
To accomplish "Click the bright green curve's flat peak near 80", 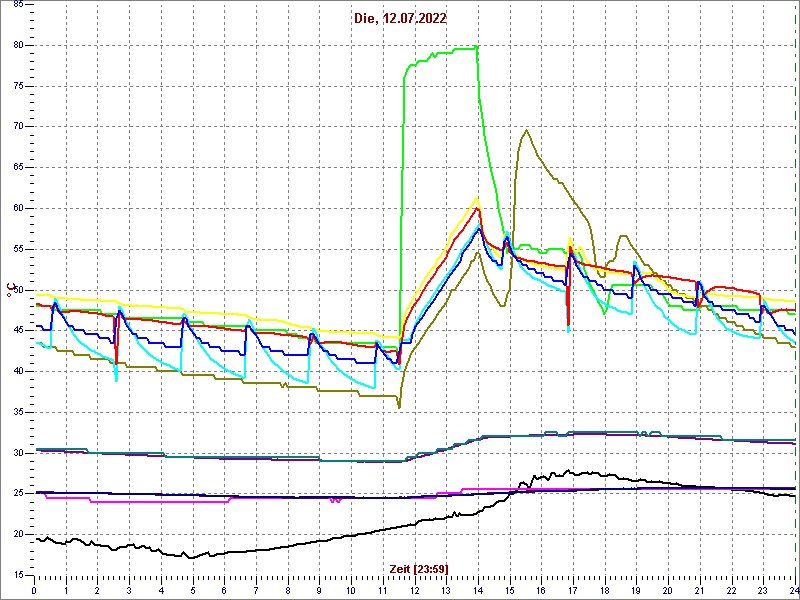I will (x=460, y=48).
